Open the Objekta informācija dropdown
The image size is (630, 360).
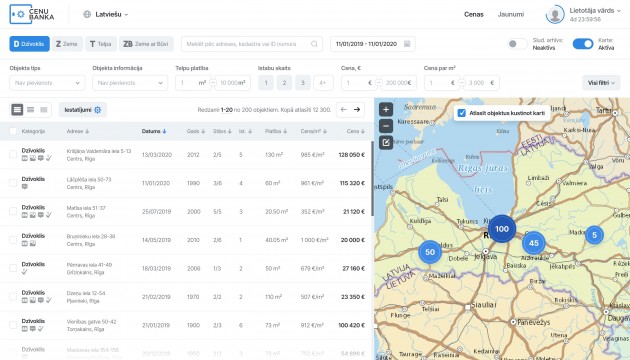(x=130, y=83)
